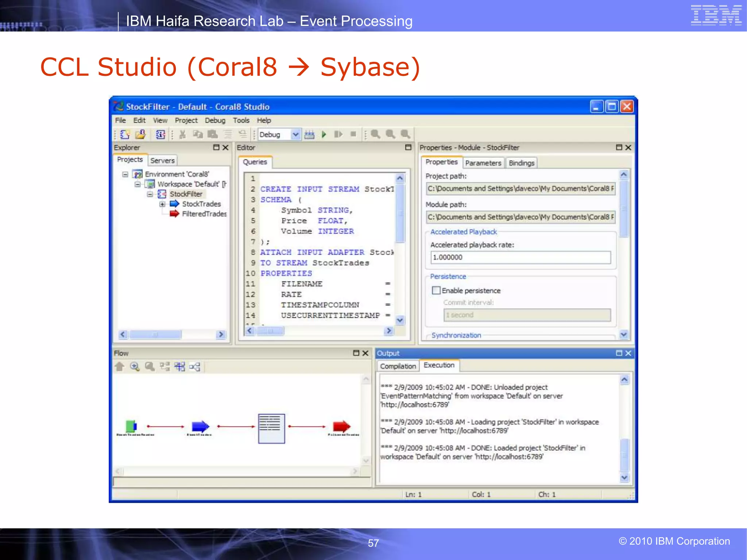Select FilteredTrades in the project tree
The width and height of the screenshot is (747, 560).
[x=204, y=214]
